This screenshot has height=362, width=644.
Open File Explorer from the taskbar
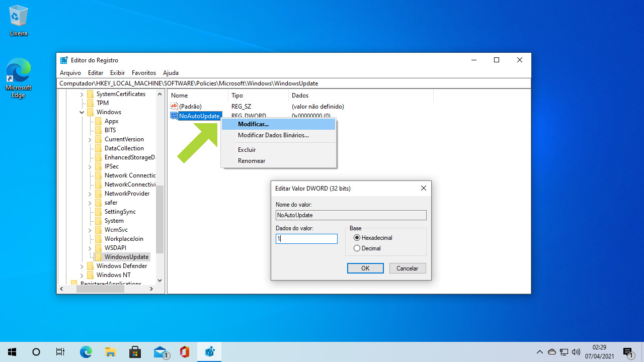111,352
